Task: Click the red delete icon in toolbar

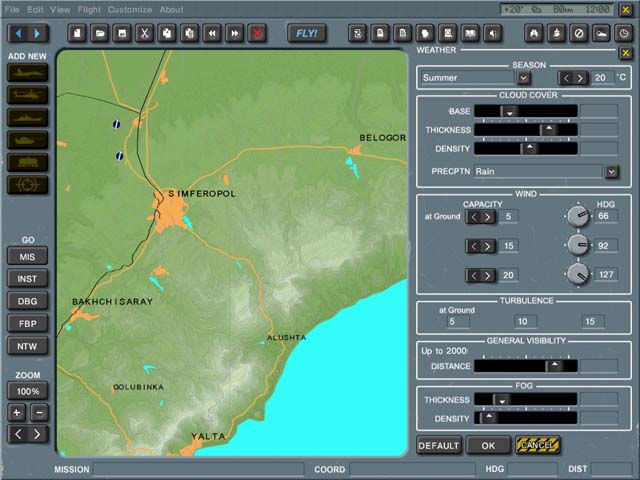Action: [256, 33]
